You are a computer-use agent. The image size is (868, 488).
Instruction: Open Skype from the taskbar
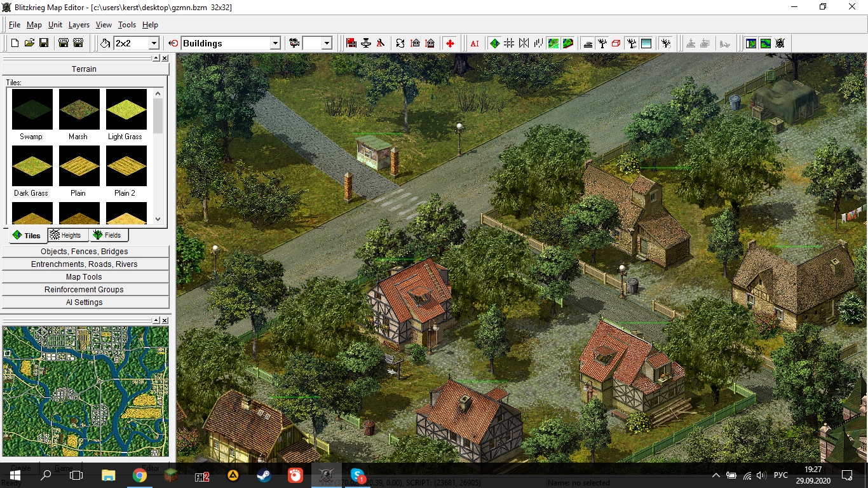point(358,475)
